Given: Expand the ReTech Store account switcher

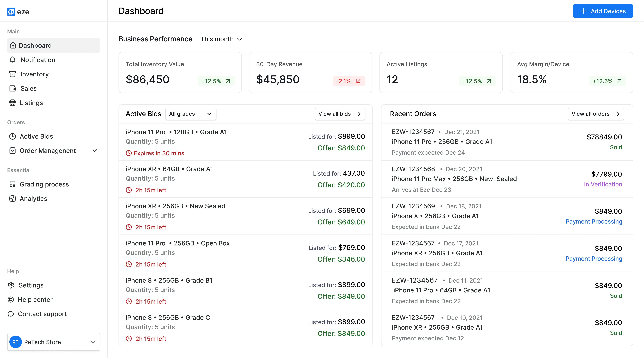Looking at the screenshot, I should point(54,342).
